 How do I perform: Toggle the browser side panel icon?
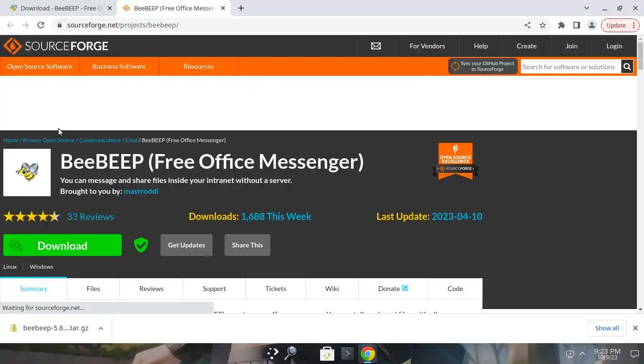click(x=577, y=25)
